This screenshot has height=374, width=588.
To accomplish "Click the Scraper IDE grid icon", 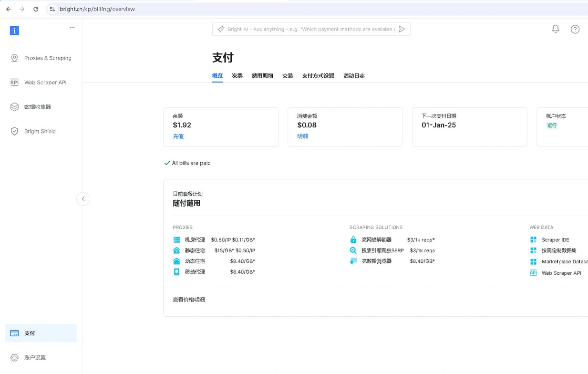I will (x=533, y=239).
